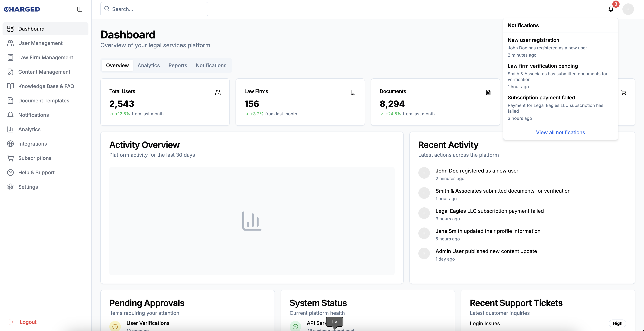Viewport: 644px width, 331px height.
Task: Click the sidebar Analytics bar-chart icon
Action: [x=10, y=129]
